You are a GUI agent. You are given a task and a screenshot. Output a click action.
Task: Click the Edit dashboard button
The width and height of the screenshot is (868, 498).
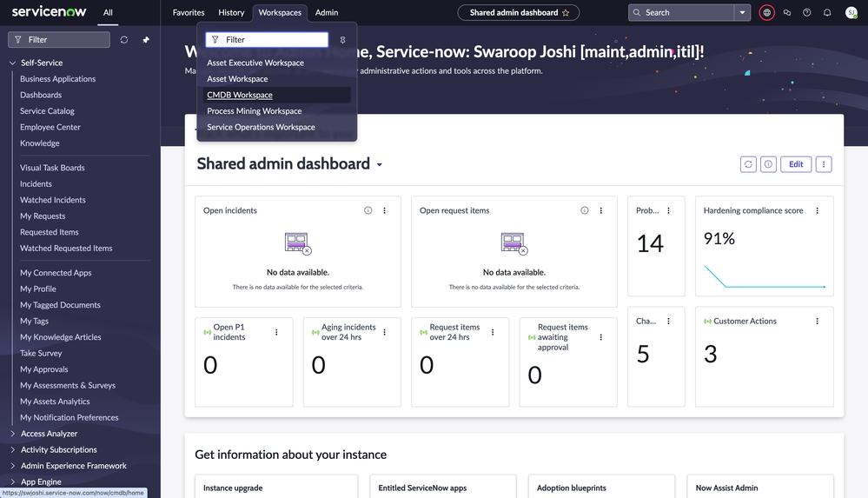(796, 164)
